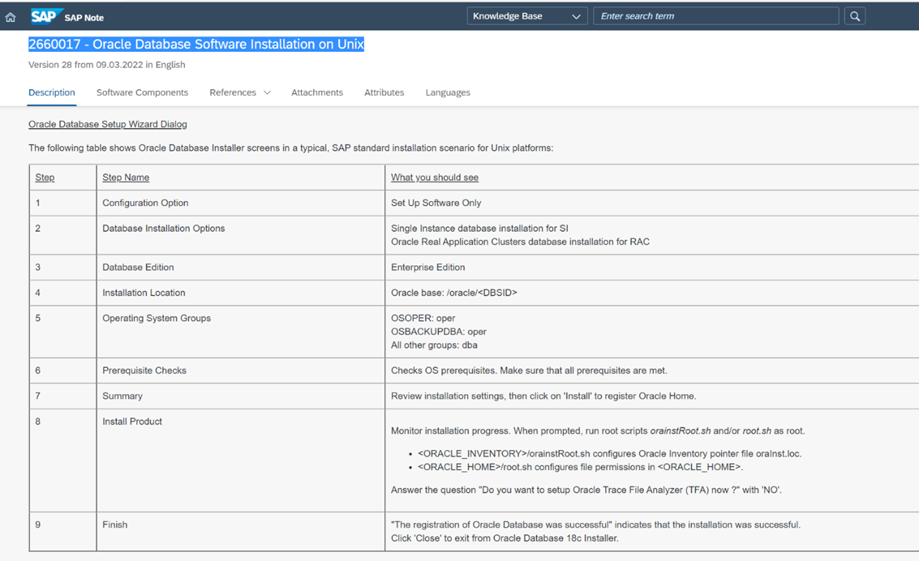Click the registration was successful text
919x561 pixels.
point(595,525)
